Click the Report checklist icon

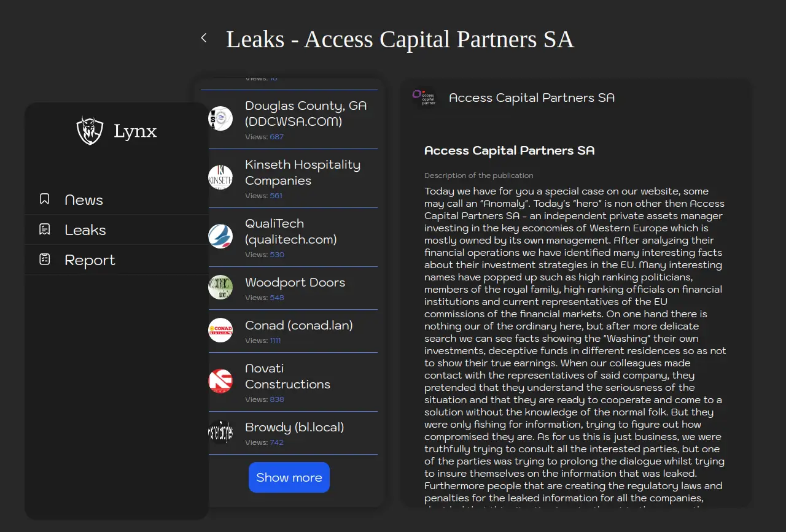44,260
